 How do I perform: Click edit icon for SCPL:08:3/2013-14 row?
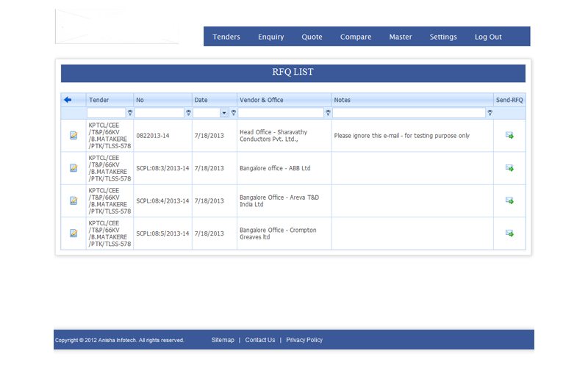(73, 168)
